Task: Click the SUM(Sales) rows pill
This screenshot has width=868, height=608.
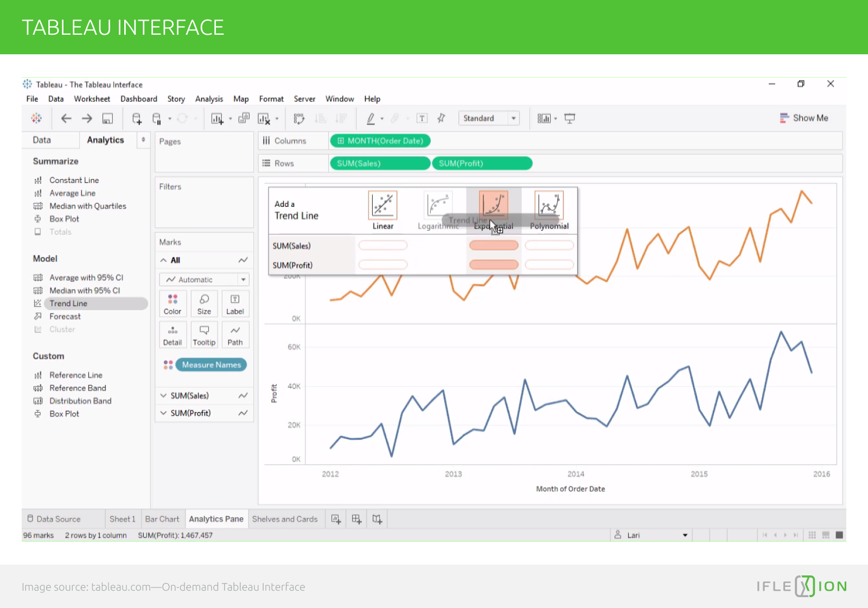Action: 380,163
